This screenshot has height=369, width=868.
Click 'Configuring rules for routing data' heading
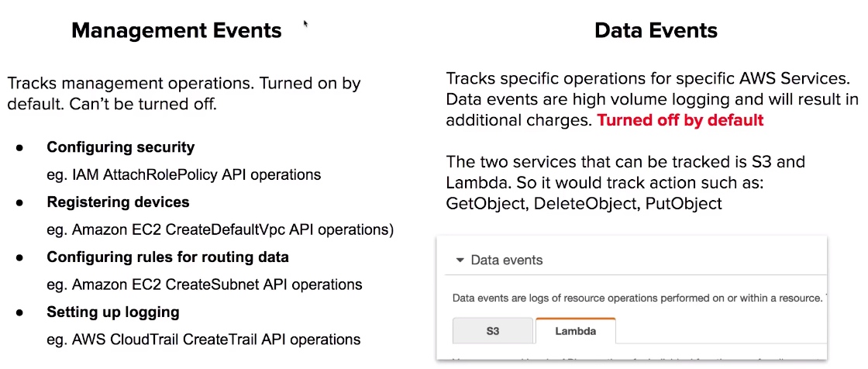point(167,257)
